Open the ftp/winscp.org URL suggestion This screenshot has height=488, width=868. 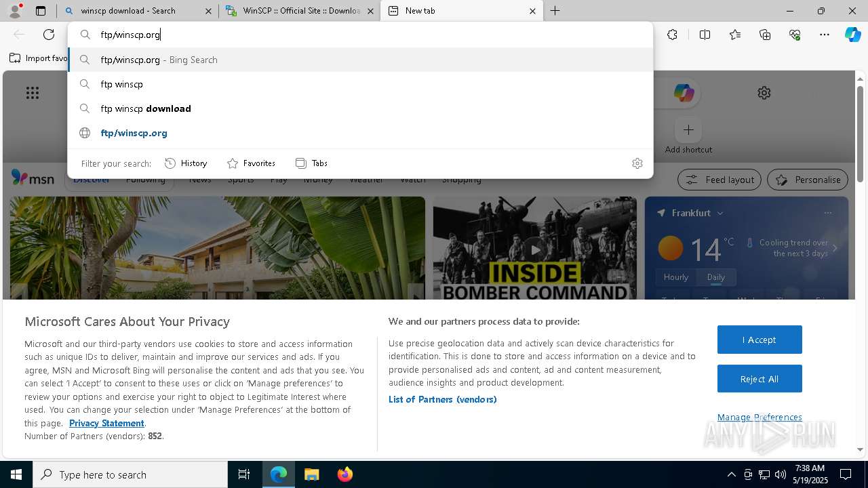360,133
